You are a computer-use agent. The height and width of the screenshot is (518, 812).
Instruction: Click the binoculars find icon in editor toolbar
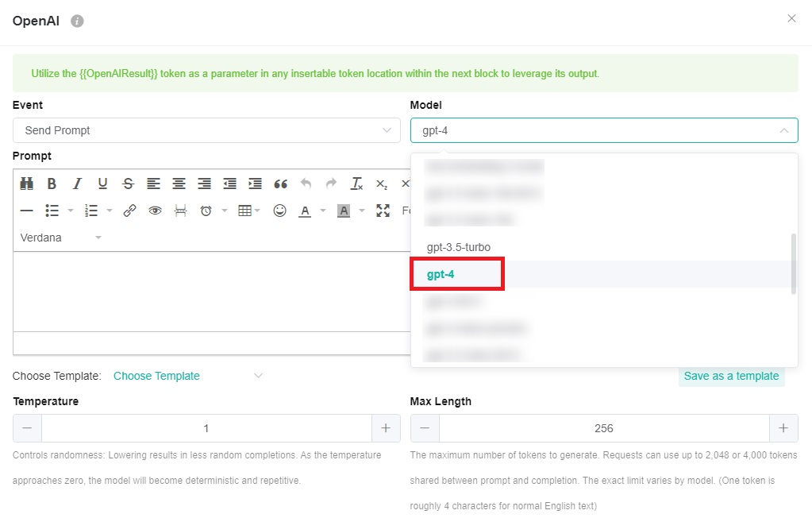[26, 184]
